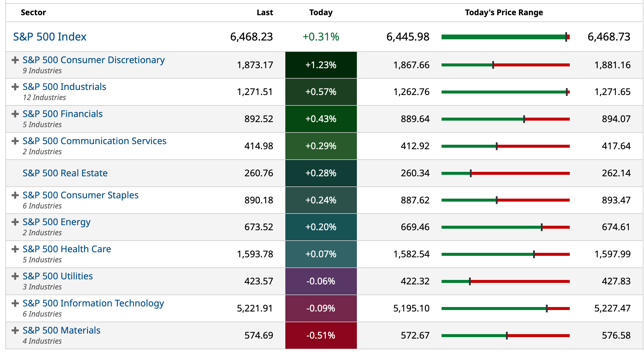The width and height of the screenshot is (644, 352).
Task: Sort by the Today column header
Action: 321,13
